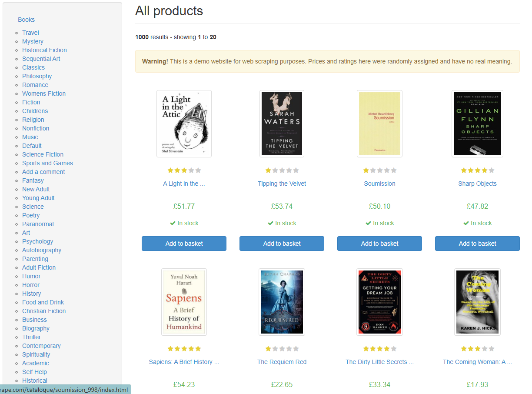Click the star rating below The Requiem Red
The image size is (532, 394).
tap(282, 348)
